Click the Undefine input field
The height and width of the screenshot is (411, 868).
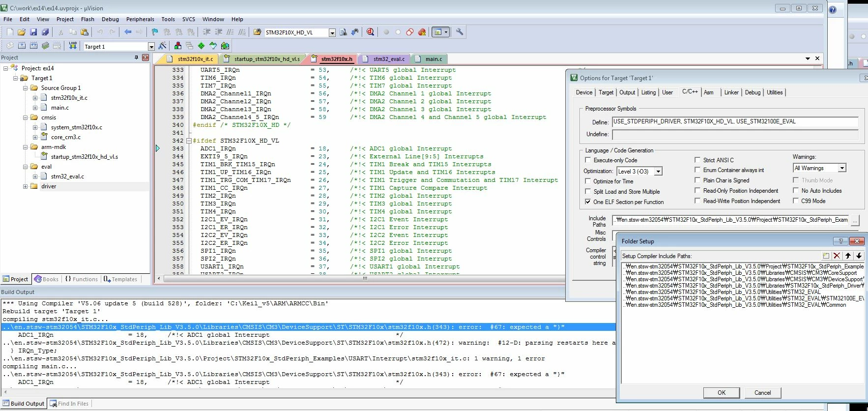click(735, 134)
